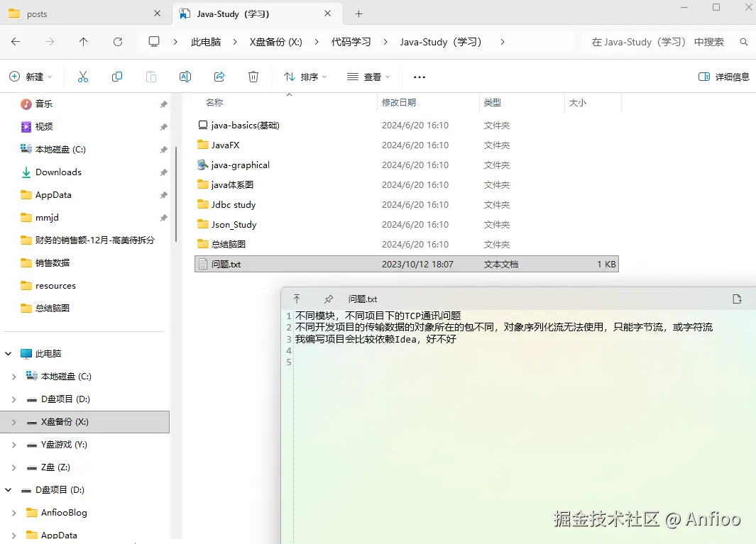
Task: Collapse the 此电脑 tree node
Action: [9, 354]
